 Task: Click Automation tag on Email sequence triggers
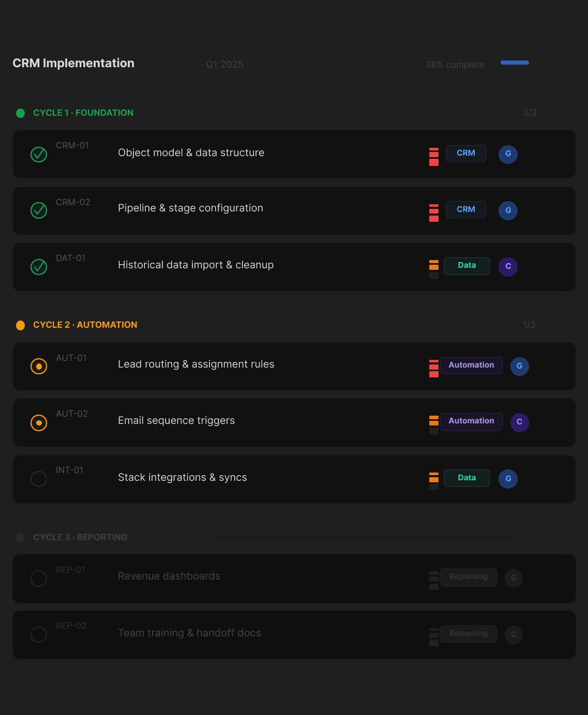click(471, 421)
